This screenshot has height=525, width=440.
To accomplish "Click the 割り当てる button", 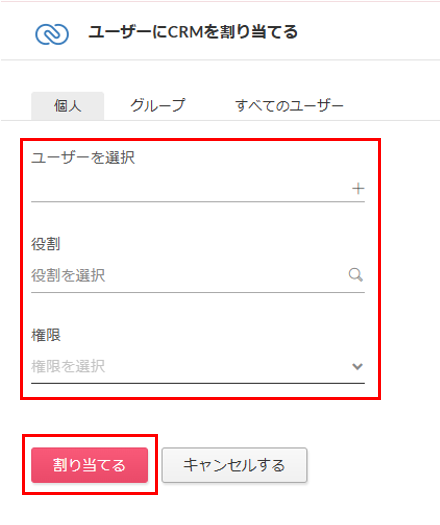I will pyautogui.click(x=89, y=465).
